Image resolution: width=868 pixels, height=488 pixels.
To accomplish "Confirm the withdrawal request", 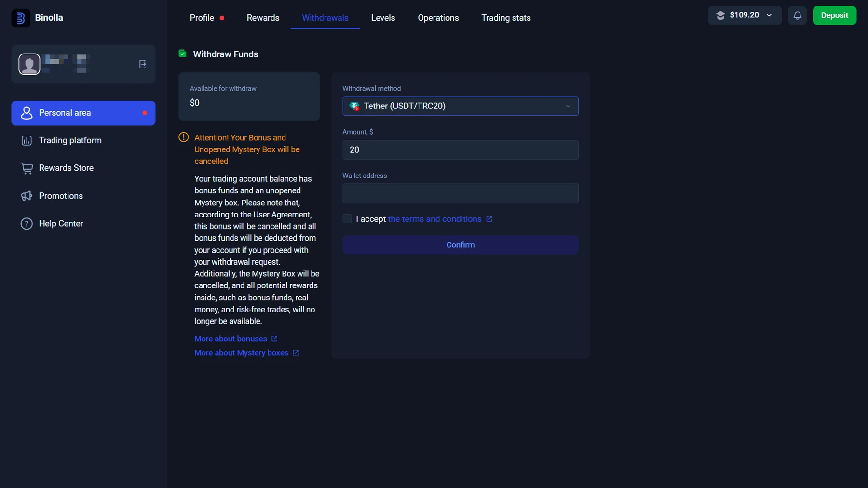I will click(461, 245).
